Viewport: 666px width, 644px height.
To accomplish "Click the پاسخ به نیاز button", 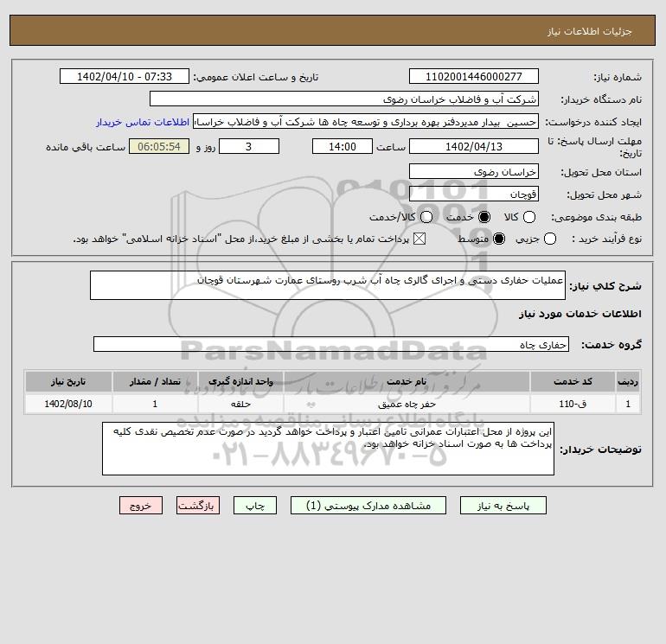I will pos(503,506).
